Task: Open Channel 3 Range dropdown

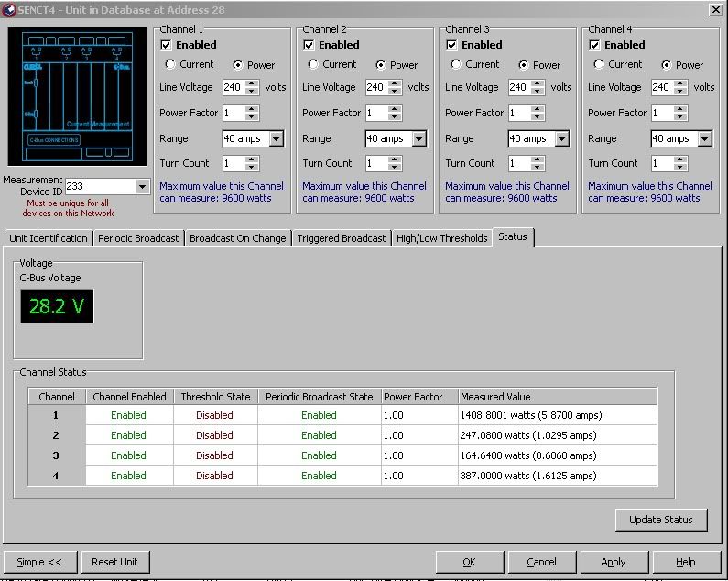Action: click(x=561, y=138)
